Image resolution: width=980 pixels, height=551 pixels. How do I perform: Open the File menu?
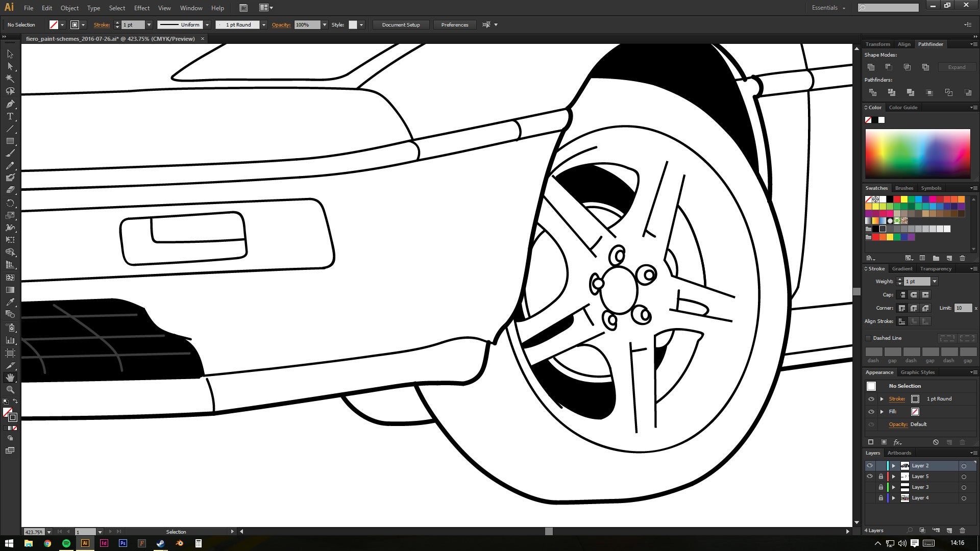coord(29,8)
